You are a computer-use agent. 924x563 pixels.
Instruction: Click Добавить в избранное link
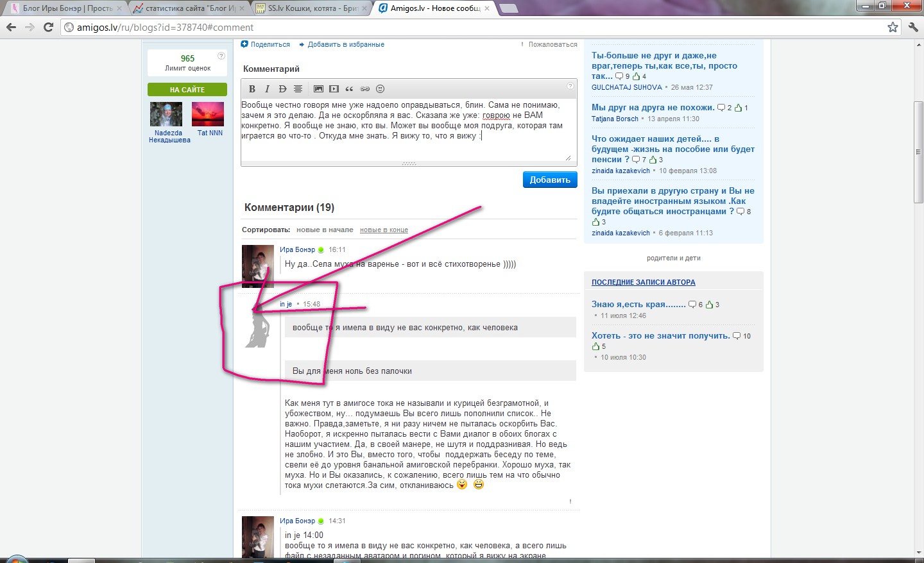pos(345,44)
